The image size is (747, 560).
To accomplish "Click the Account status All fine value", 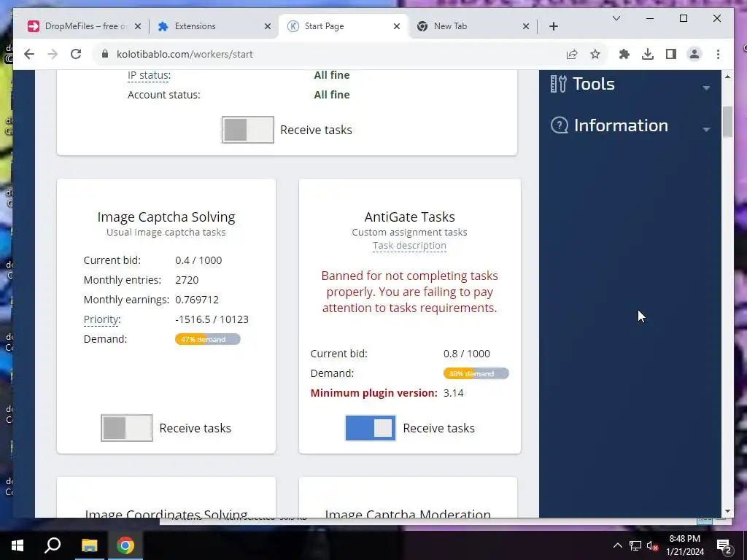I will coord(332,95).
